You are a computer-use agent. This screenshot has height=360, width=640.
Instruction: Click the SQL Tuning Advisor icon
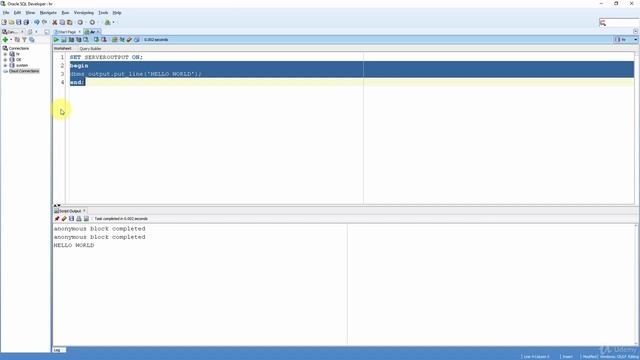(x=86, y=40)
